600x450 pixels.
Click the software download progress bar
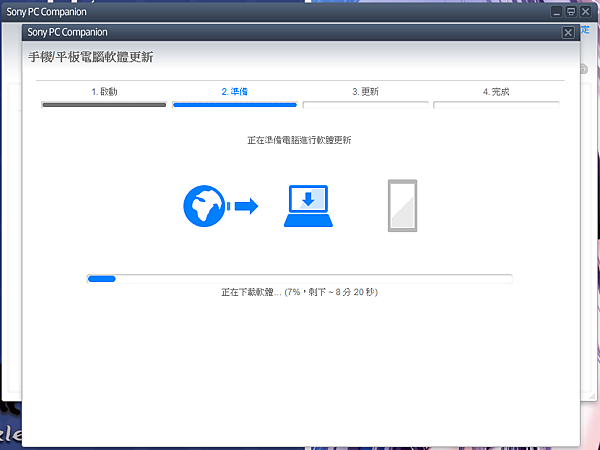pyautogui.click(x=300, y=279)
